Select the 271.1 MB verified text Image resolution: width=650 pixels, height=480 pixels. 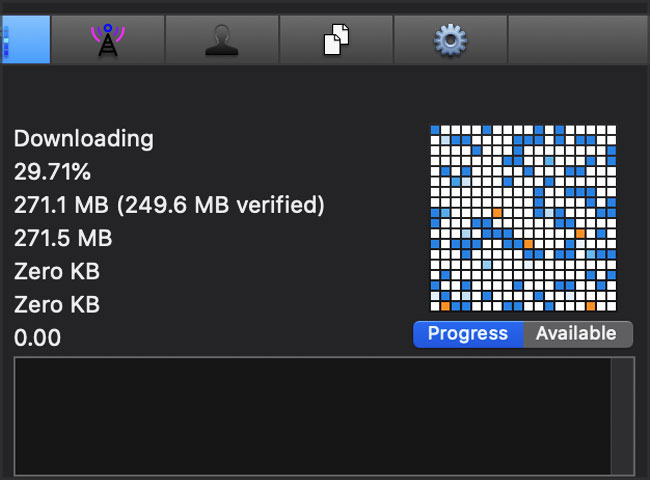[169, 205]
